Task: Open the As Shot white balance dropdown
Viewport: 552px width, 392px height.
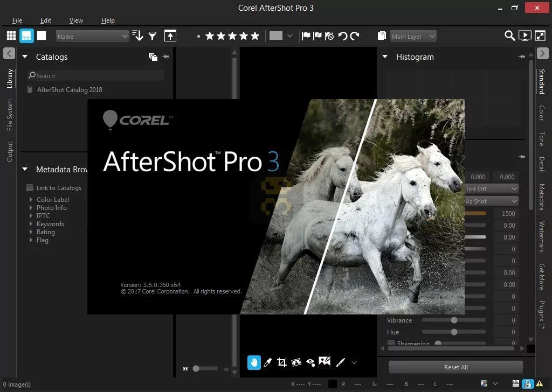Action: click(x=492, y=201)
